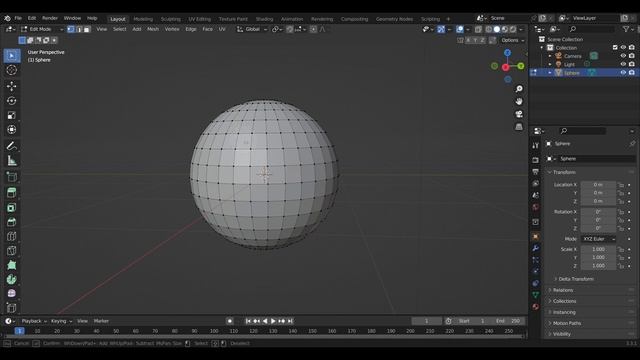Click the red X axis gizmo ball

506,67
